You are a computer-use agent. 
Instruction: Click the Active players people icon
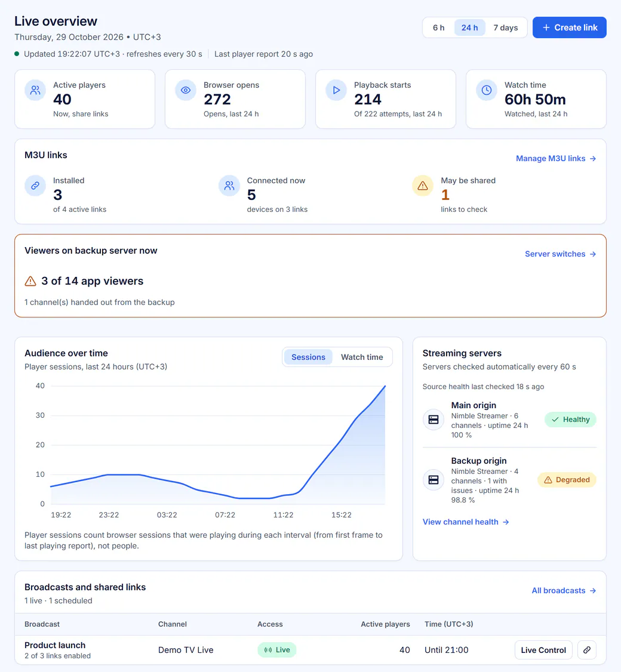[35, 90]
